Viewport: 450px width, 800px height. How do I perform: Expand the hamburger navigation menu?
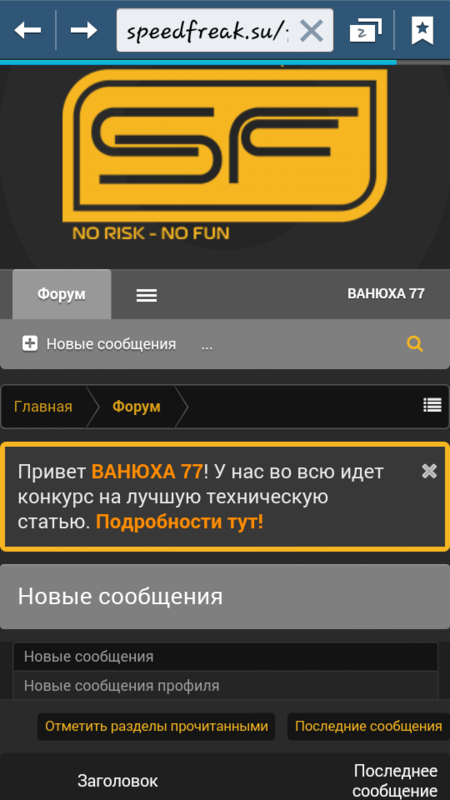tap(146, 295)
